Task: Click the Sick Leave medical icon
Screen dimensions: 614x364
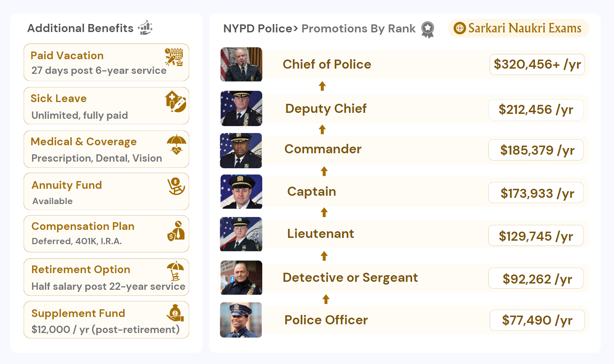Action: [x=175, y=101]
